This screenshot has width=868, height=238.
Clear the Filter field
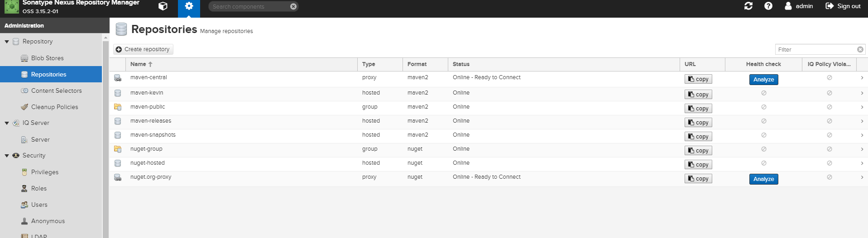pos(860,49)
